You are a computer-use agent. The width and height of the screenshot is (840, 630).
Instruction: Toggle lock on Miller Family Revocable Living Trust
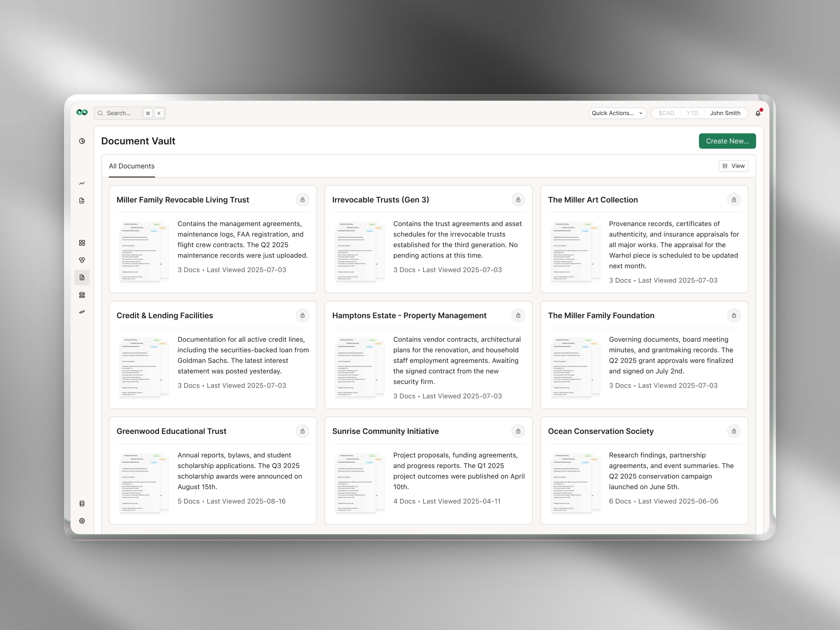coord(302,200)
